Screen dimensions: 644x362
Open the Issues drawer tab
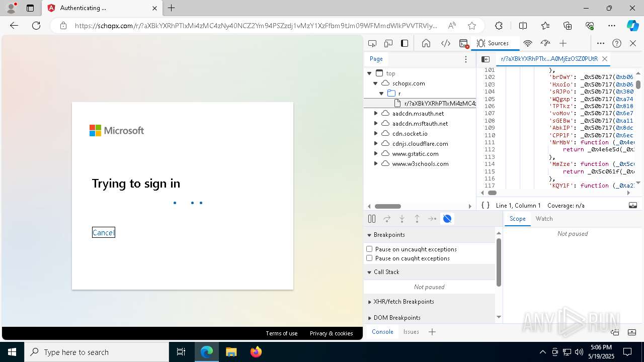click(411, 332)
